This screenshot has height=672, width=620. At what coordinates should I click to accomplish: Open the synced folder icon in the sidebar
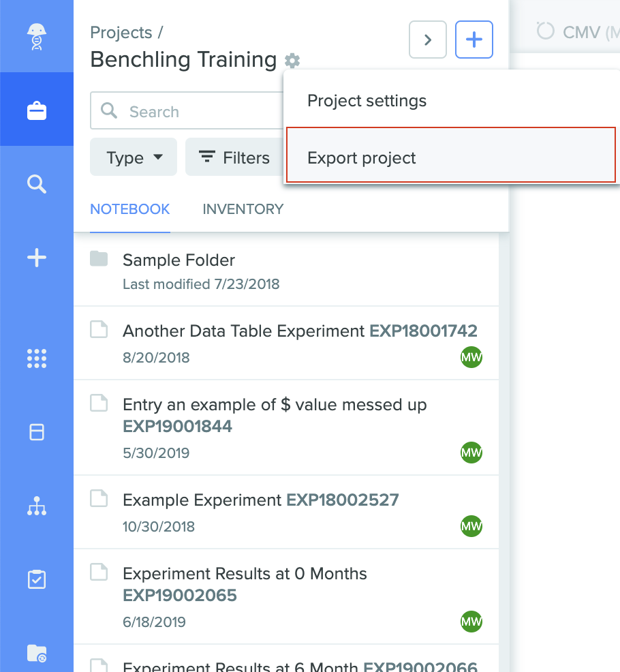(36, 653)
